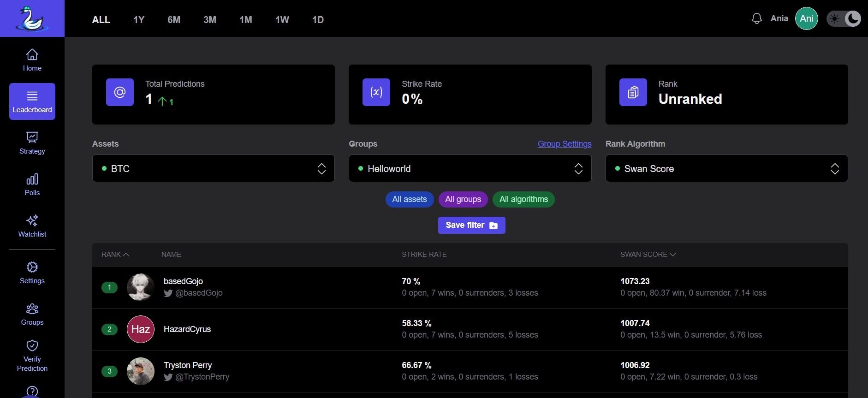Click the name Tryston Perry
Screen dimensions: 868x398
tap(188, 365)
